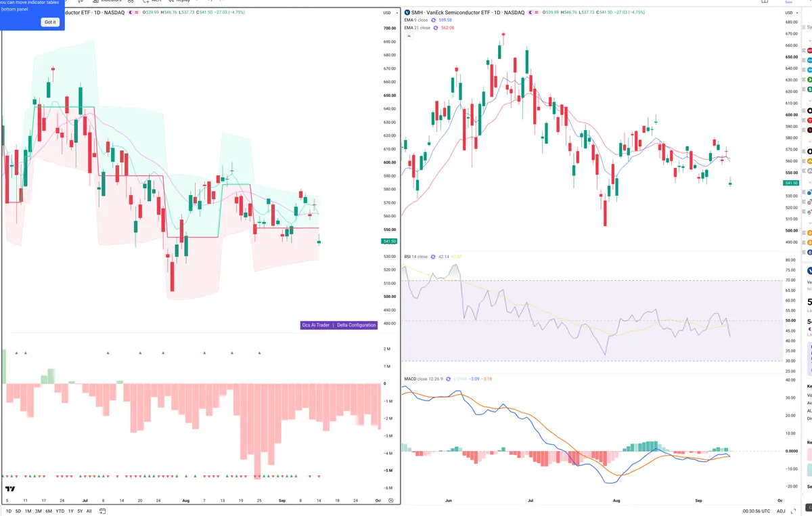Click the refresh icon beside RSI legend
Image resolution: width=812 pixels, height=516 pixels.
433,257
